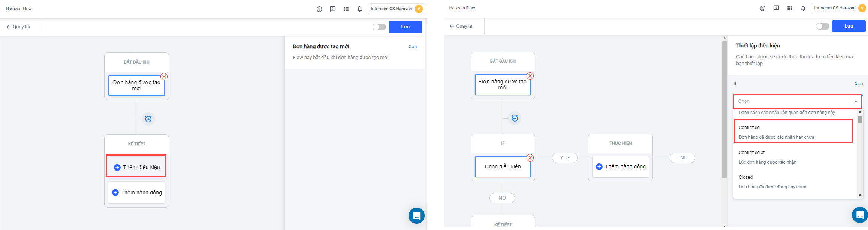Open notification bell in left window header

(x=360, y=9)
